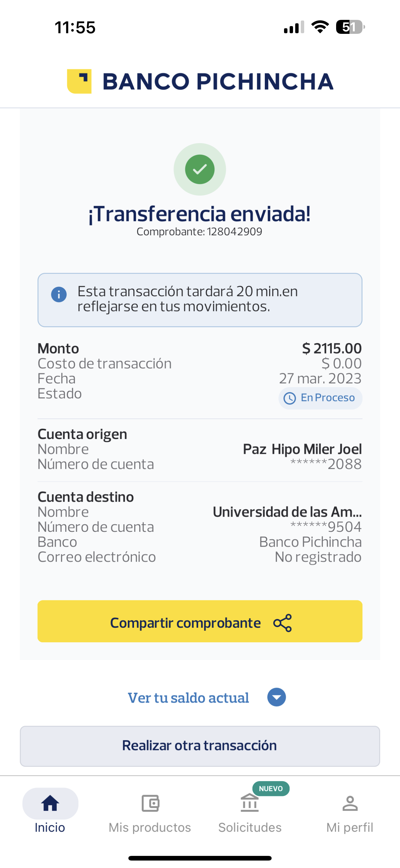This screenshot has width=400, height=868.
Task: Tap the En Proceso status badge
Action: click(x=321, y=398)
